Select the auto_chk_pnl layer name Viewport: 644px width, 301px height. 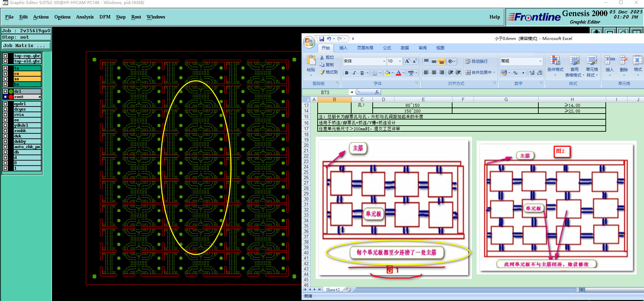27,147
